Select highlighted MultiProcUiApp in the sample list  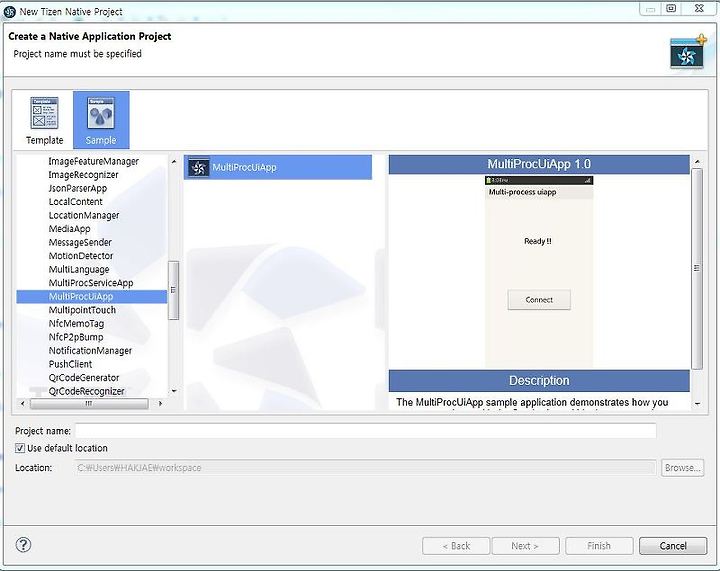point(92,297)
